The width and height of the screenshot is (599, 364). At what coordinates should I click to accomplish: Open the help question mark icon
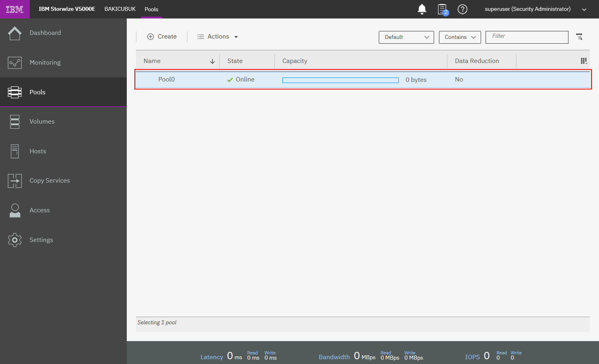click(x=462, y=9)
